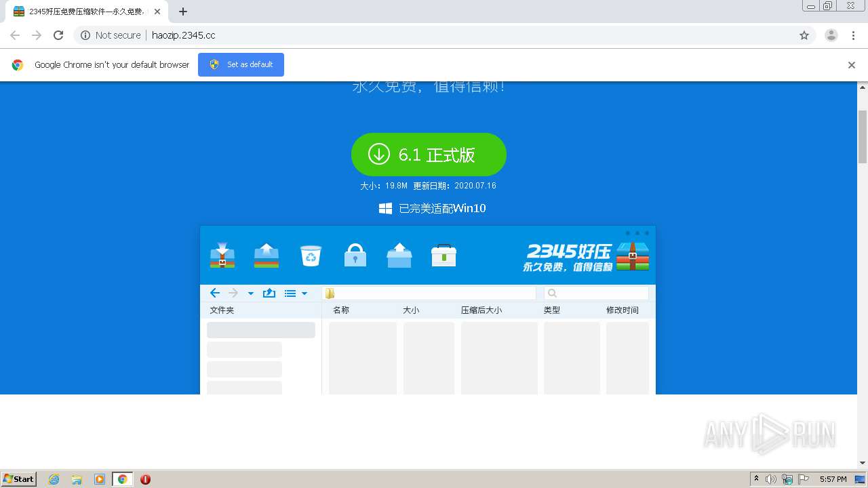This screenshot has height=488, width=868.
Task: Click the extract archive icon in the preview
Action: [267, 255]
